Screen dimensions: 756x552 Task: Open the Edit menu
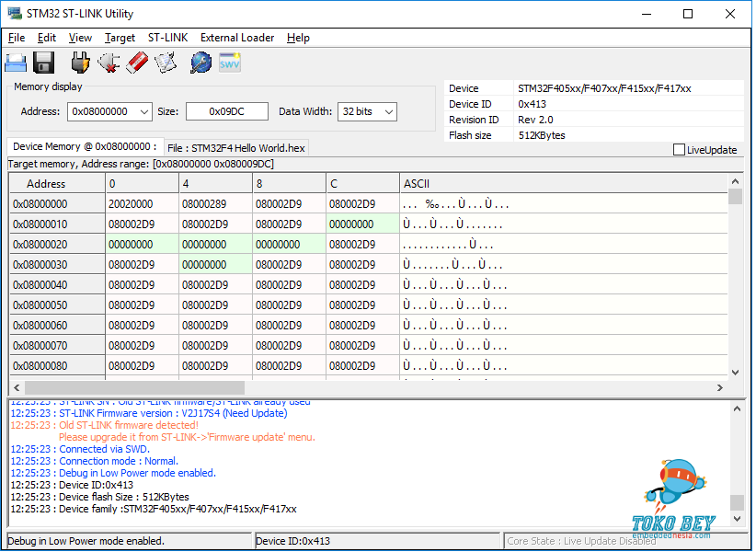tap(47, 38)
